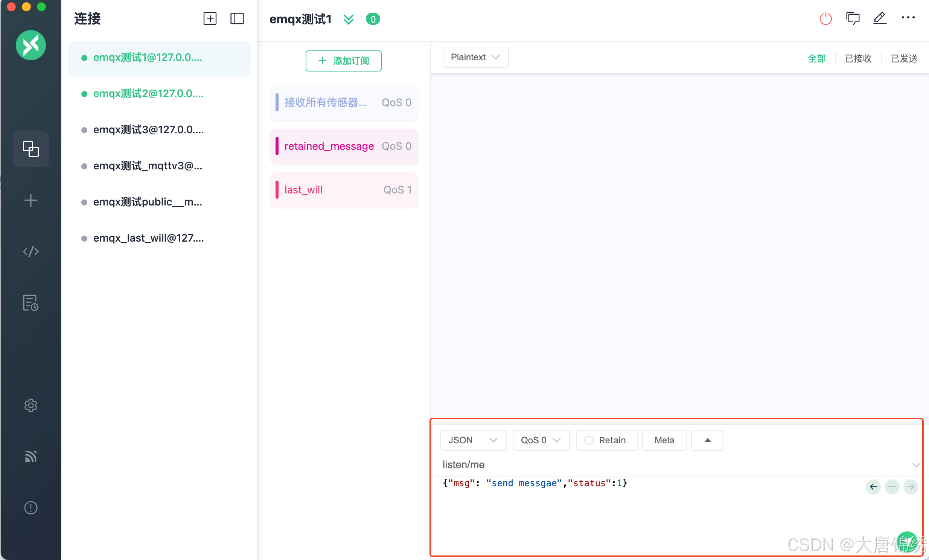Edit connection with the pencil icon
This screenshot has width=929, height=560.
pos(880,18)
